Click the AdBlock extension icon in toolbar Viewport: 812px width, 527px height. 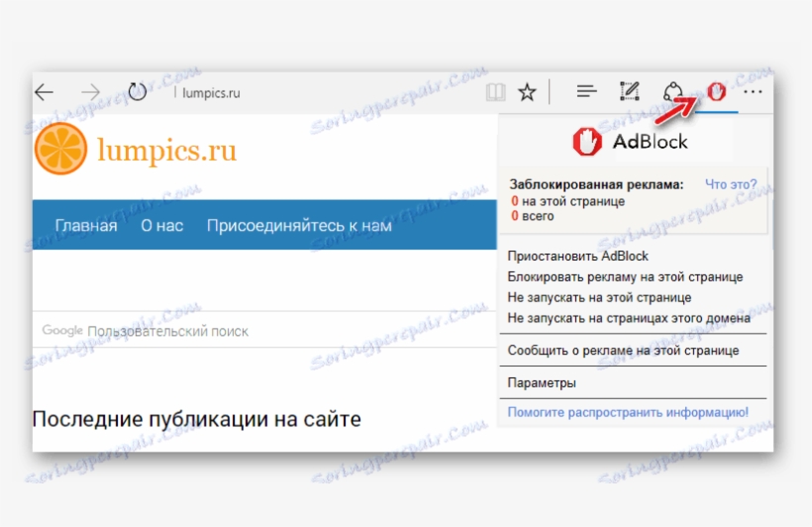pos(718,92)
